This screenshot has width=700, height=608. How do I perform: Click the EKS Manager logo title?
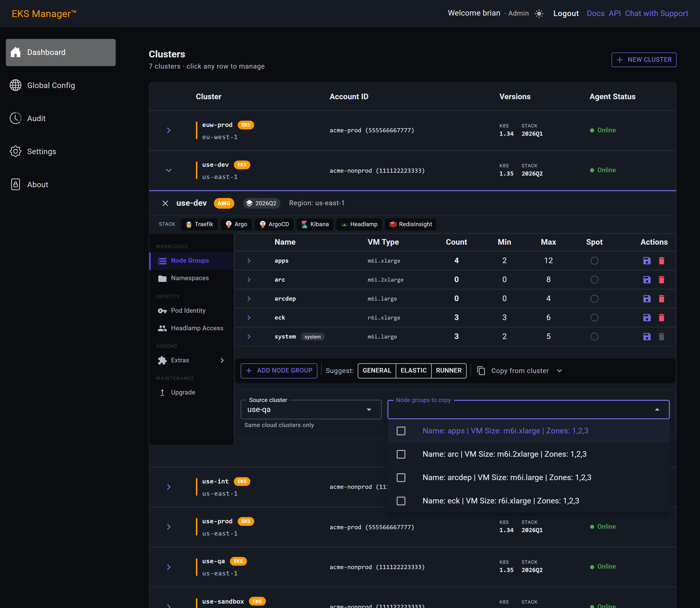(44, 14)
